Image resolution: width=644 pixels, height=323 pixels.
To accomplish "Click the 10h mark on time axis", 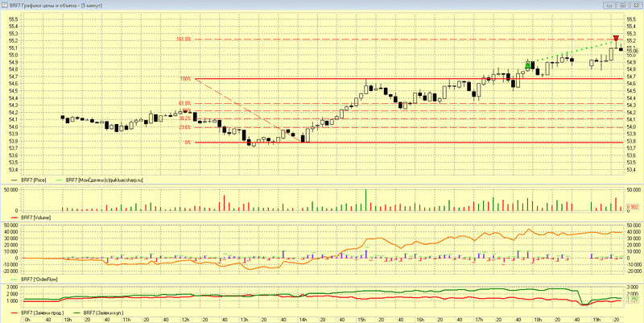I will click(68, 319).
